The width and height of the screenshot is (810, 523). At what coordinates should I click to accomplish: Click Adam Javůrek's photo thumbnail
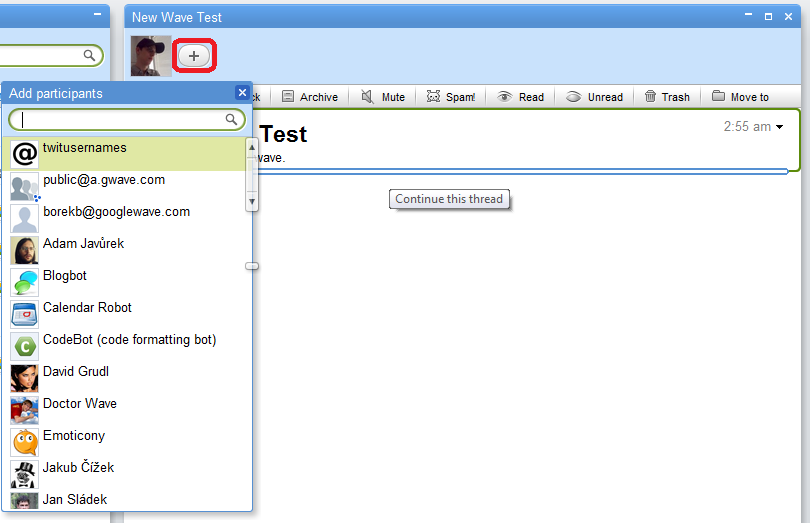(24, 251)
